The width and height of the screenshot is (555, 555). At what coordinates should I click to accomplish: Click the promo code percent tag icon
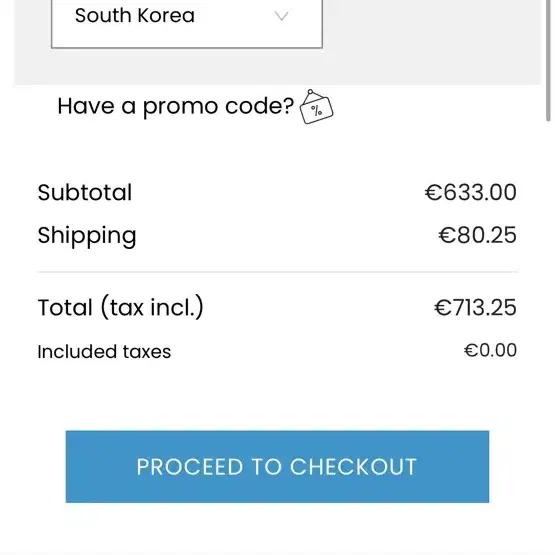click(316, 107)
